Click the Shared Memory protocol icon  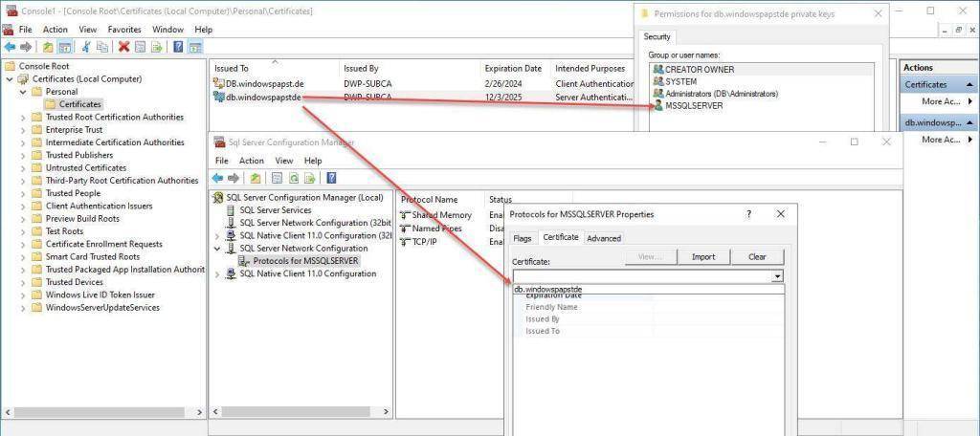coord(405,215)
